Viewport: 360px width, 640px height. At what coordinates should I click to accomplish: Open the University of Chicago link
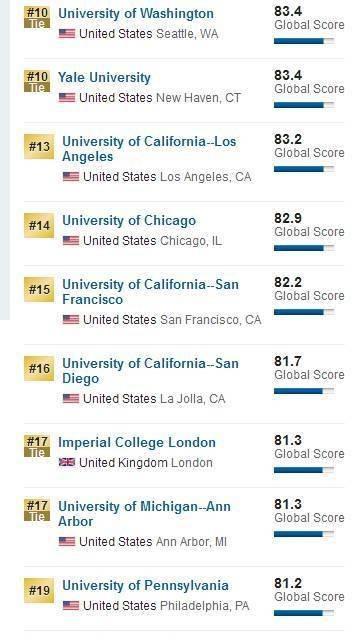click(x=129, y=221)
